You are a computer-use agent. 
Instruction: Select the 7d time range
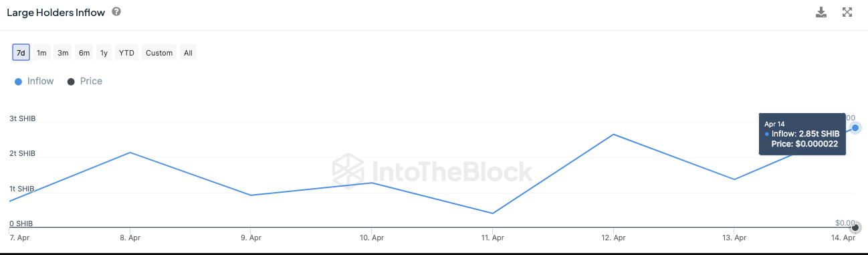[x=21, y=53]
